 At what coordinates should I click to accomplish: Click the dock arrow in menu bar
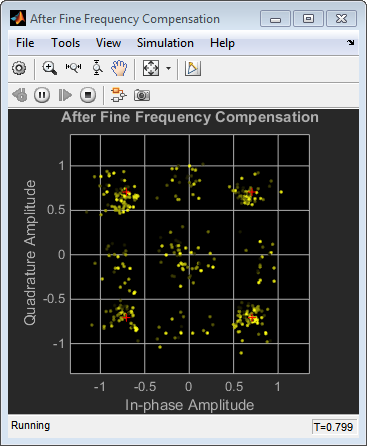(350, 42)
